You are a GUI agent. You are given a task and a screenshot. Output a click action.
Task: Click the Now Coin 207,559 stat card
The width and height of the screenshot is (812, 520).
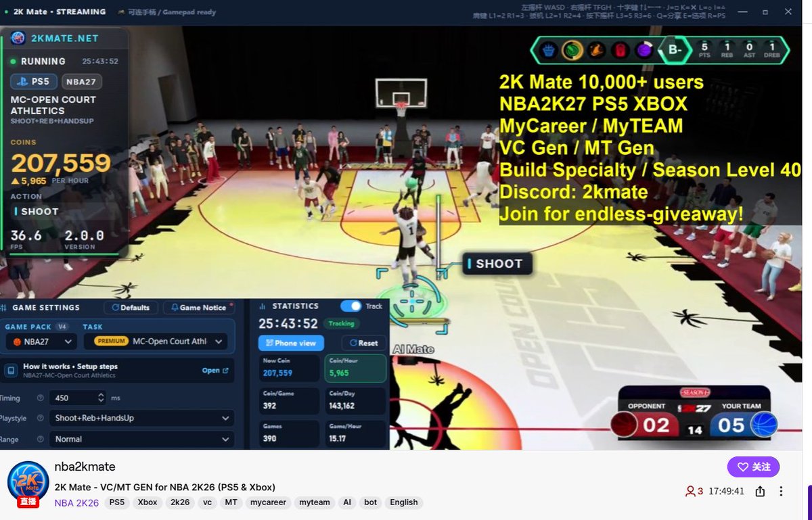[289, 369]
